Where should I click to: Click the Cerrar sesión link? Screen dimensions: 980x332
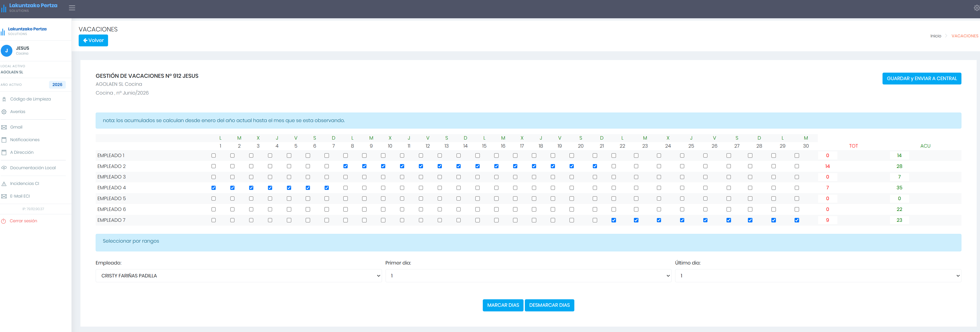click(23, 221)
